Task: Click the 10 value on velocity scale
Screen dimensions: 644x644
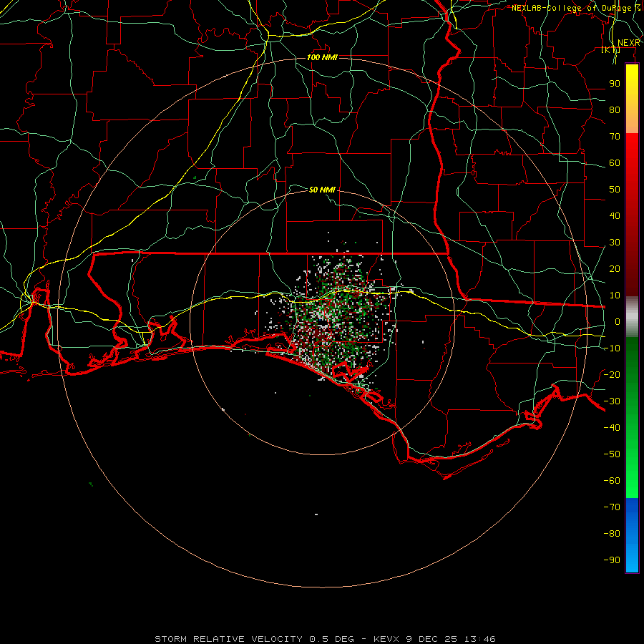Action: tap(615, 296)
